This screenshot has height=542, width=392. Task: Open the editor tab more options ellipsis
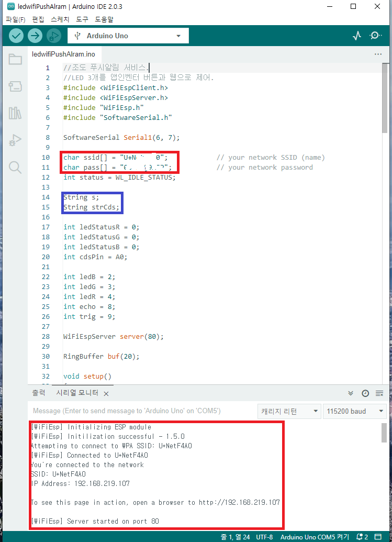click(x=378, y=54)
